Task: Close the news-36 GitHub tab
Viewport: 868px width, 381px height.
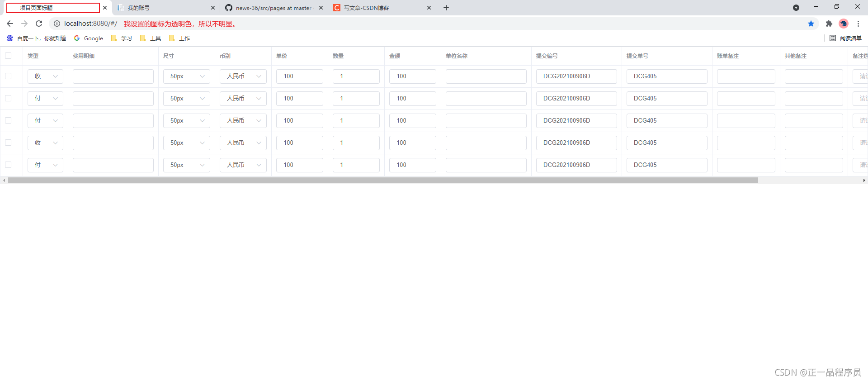Action: [x=321, y=8]
